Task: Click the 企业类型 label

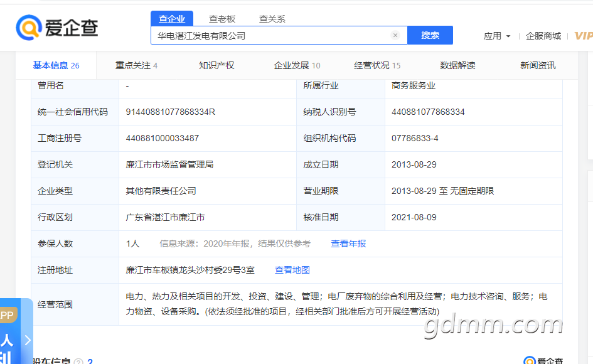Action: [55, 191]
